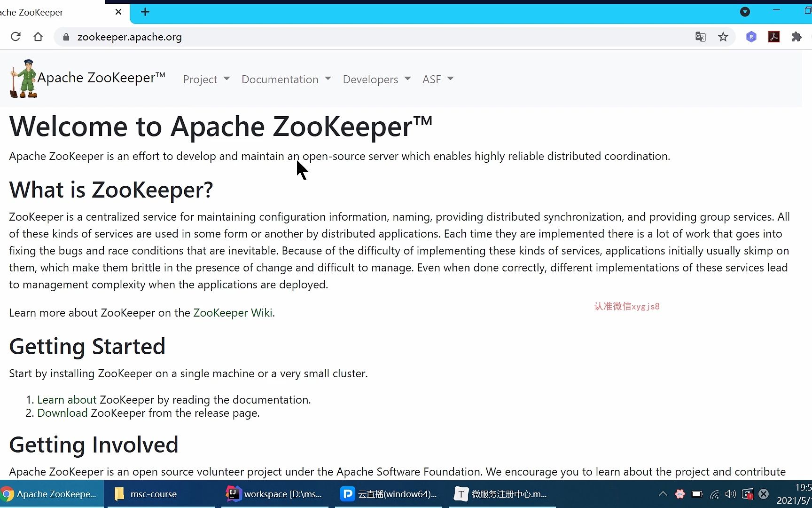The height and width of the screenshot is (508, 812).
Task: Click the tray icon with red badge
Action: tap(748, 494)
